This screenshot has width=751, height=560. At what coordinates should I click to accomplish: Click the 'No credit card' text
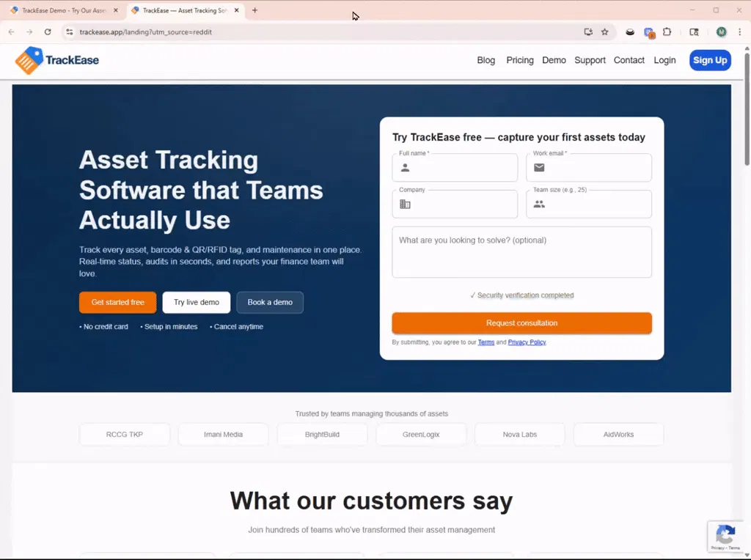click(104, 327)
